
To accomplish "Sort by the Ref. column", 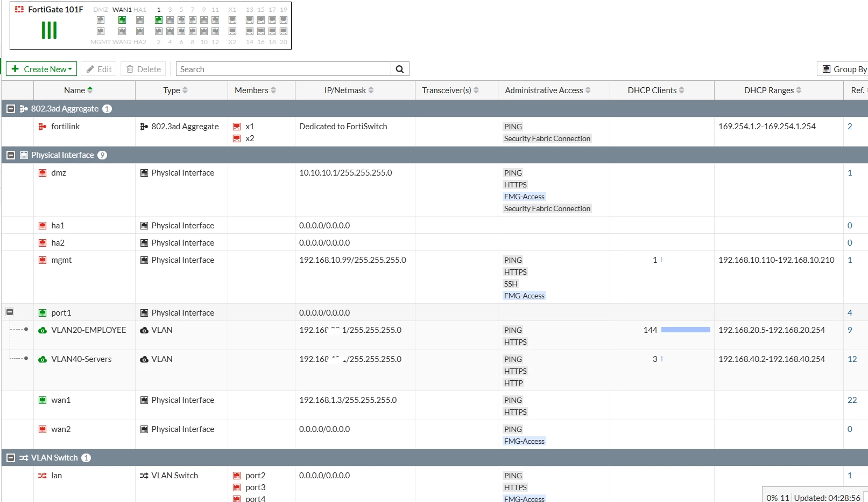I will coord(859,90).
